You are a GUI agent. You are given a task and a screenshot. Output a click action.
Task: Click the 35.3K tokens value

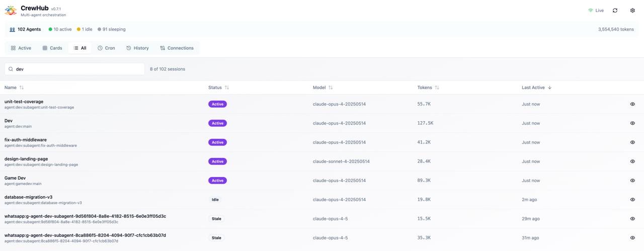coord(424,238)
